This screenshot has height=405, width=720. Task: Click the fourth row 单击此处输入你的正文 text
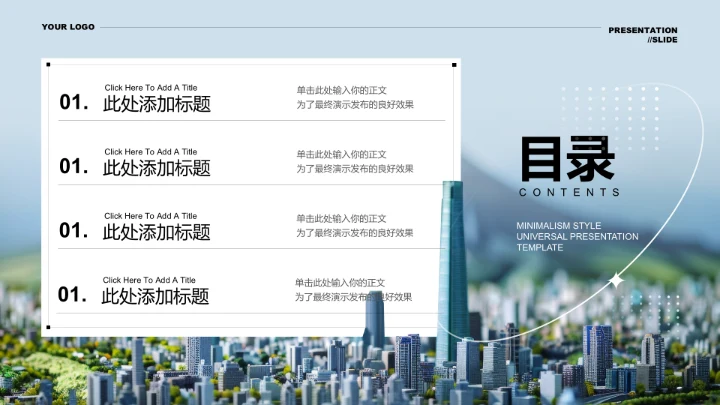click(x=340, y=283)
